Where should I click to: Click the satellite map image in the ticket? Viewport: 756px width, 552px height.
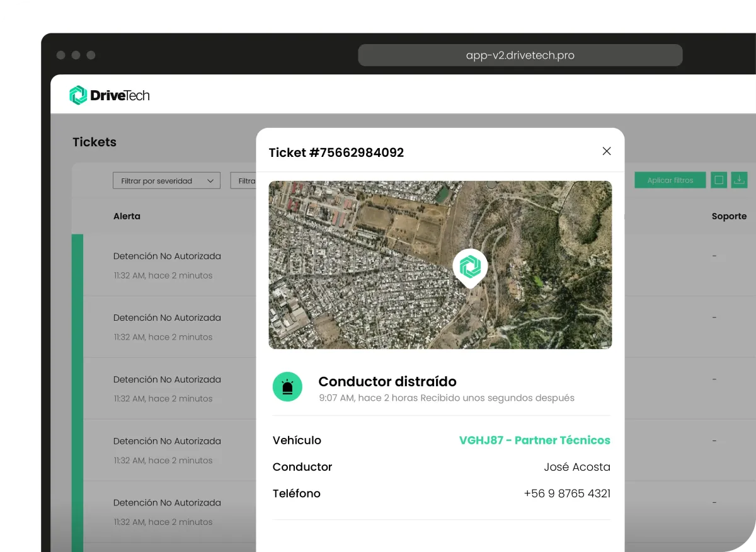tap(440, 265)
